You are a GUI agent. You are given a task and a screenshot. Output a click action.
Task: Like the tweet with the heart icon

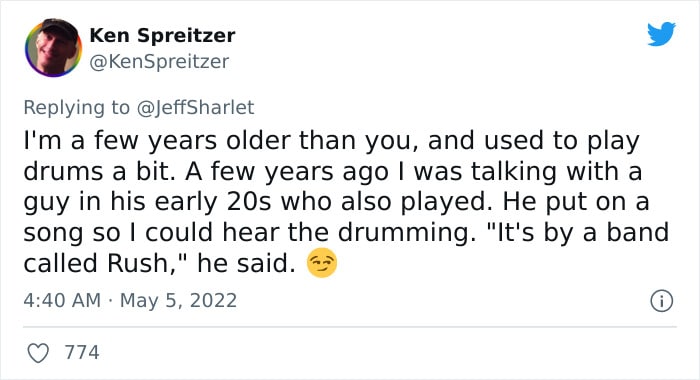38,353
